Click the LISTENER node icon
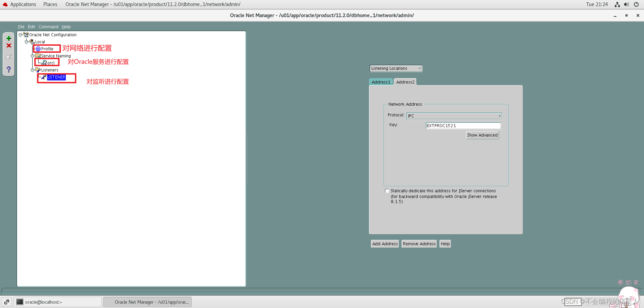 pos(44,77)
